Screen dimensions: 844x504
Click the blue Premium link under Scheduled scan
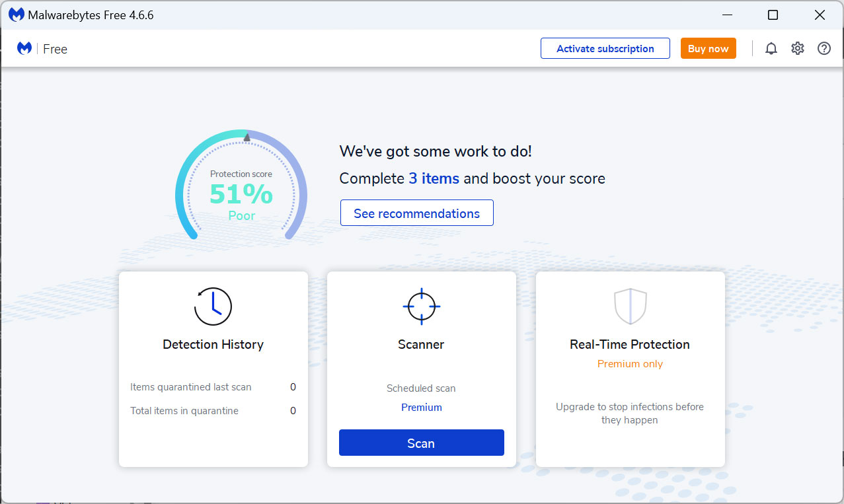click(422, 408)
